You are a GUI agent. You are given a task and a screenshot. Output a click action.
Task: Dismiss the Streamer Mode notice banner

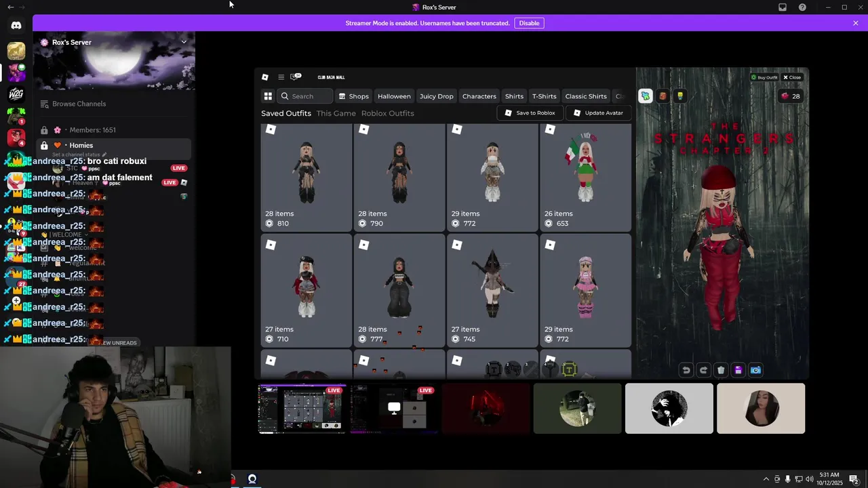click(856, 23)
